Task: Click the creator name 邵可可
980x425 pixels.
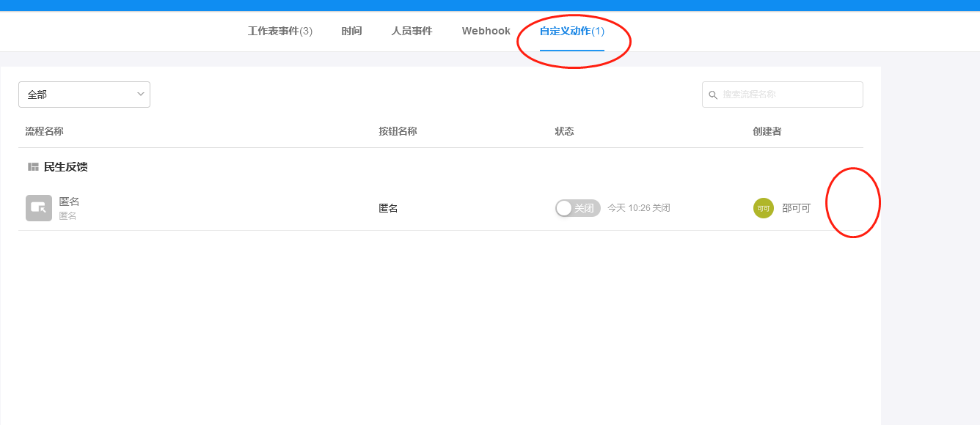Action: pyautogui.click(x=797, y=208)
